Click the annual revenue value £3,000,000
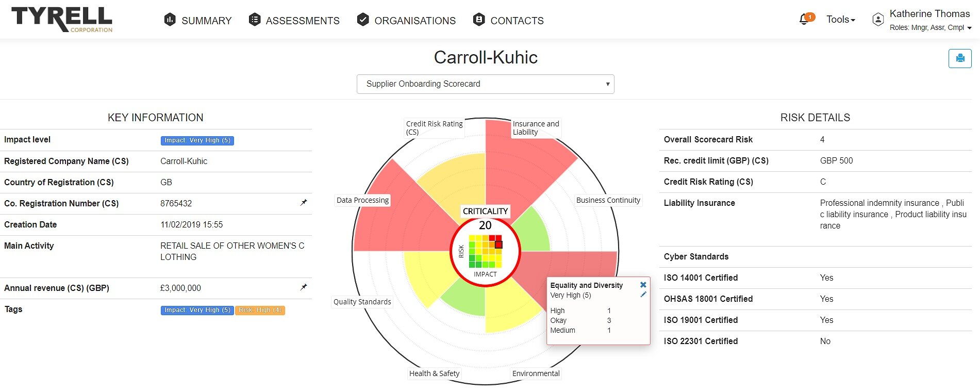 coord(180,288)
